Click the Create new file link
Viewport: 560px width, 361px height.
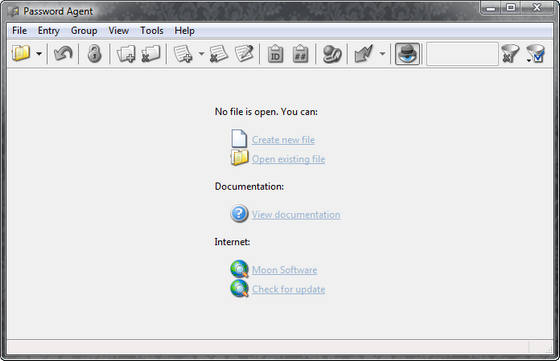pyautogui.click(x=283, y=140)
